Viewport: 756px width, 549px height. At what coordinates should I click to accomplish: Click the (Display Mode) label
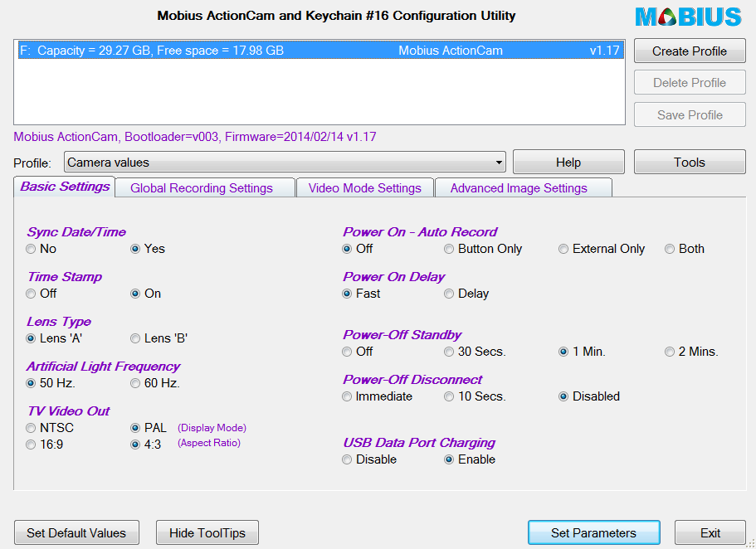[x=212, y=428]
